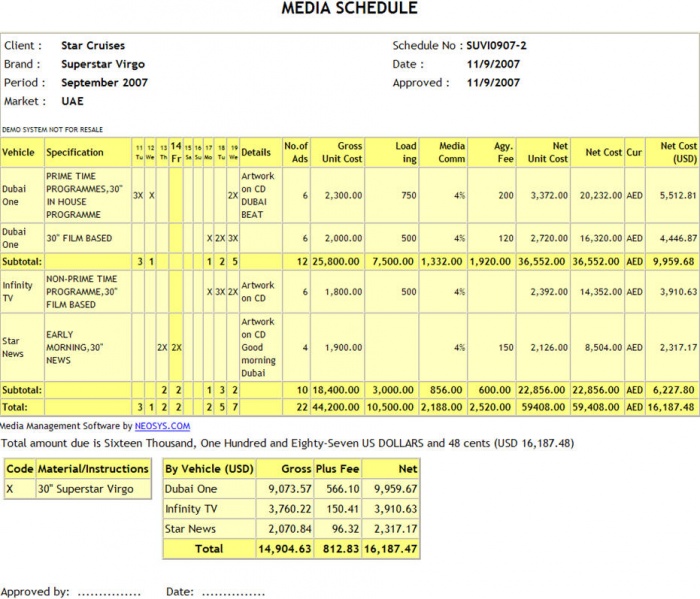Click the Net Cost (USD) header
The height and width of the screenshot is (599, 700).
(672, 153)
